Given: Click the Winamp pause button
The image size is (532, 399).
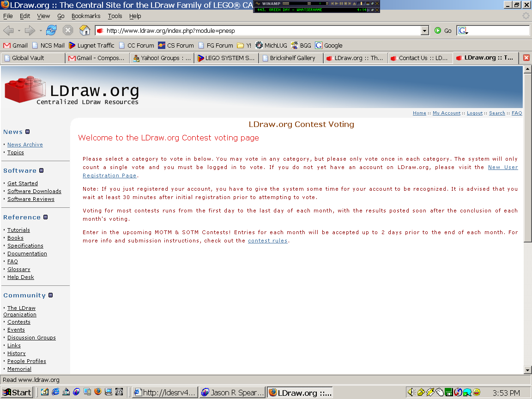Looking at the screenshot, I should click(341, 3).
